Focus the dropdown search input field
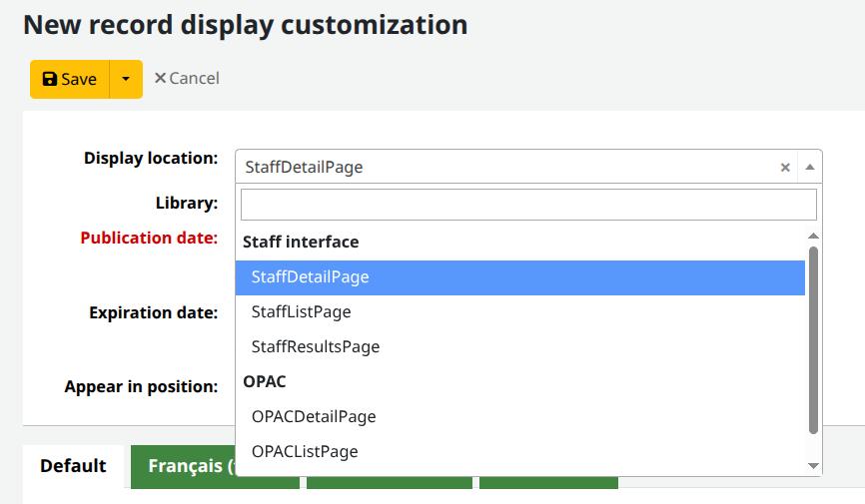Image resolution: width=865 pixels, height=504 pixels. click(x=528, y=205)
